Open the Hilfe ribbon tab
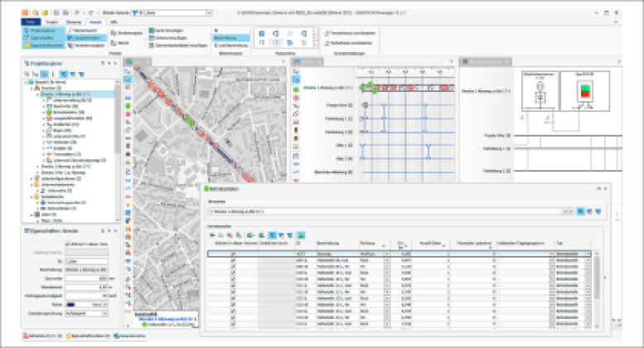This screenshot has height=348, width=644. (x=114, y=22)
